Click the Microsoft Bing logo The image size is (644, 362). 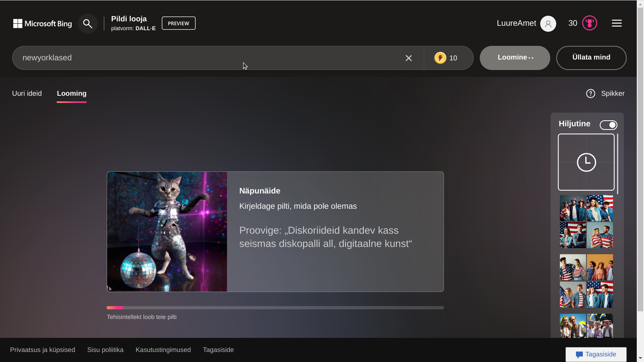click(x=43, y=24)
